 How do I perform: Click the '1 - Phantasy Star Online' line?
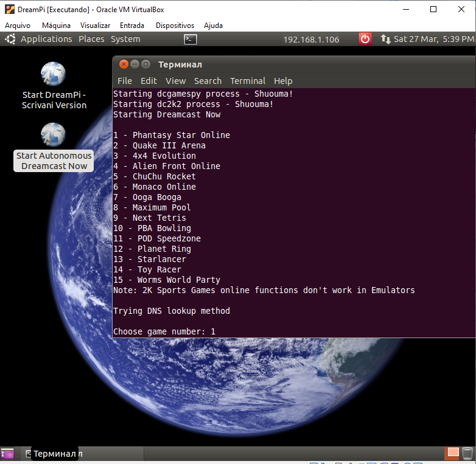(172, 135)
